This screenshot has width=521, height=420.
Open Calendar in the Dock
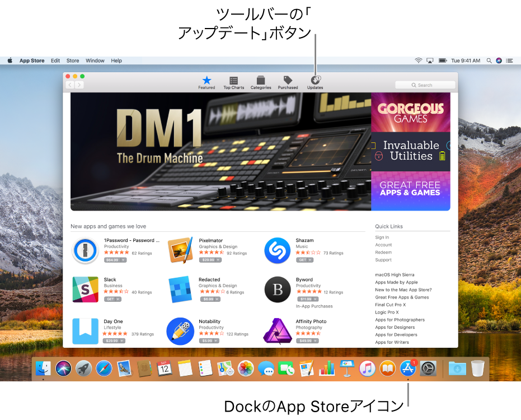165,368
